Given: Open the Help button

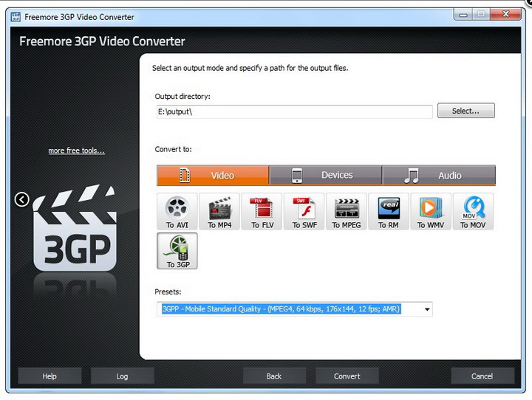Looking at the screenshot, I should click(50, 376).
